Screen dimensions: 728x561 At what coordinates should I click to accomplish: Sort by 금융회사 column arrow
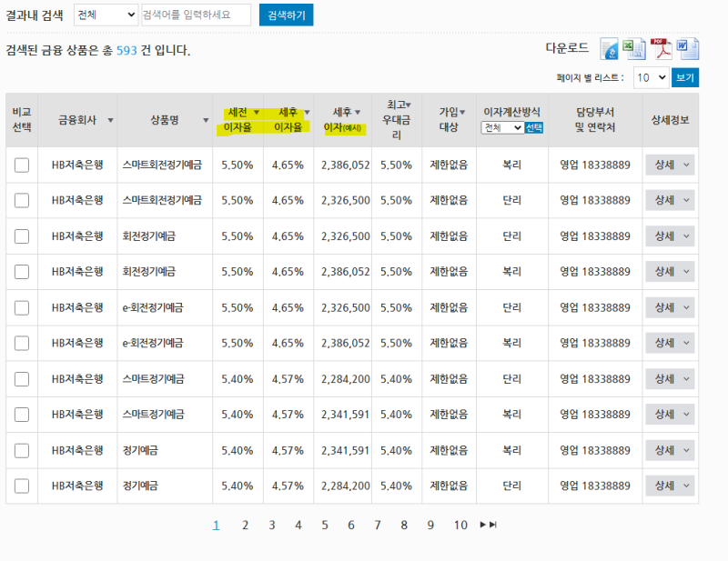pos(110,120)
